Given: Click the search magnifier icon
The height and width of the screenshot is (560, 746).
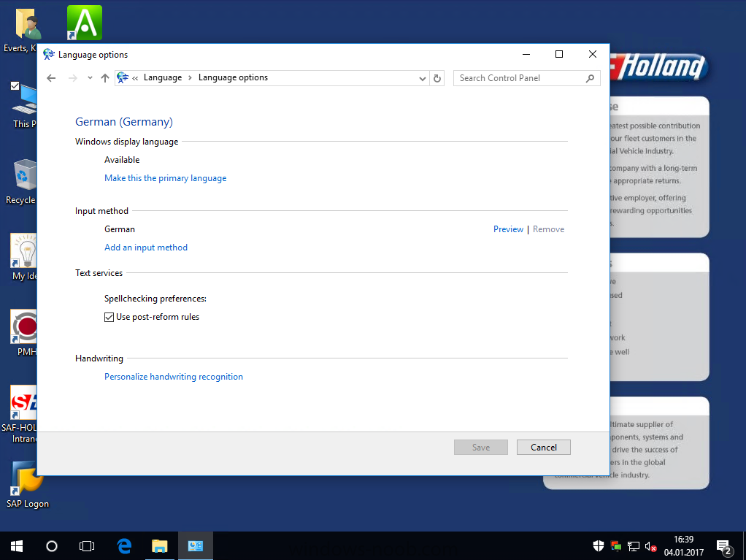Looking at the screenshot, I should tap(590, 78).
